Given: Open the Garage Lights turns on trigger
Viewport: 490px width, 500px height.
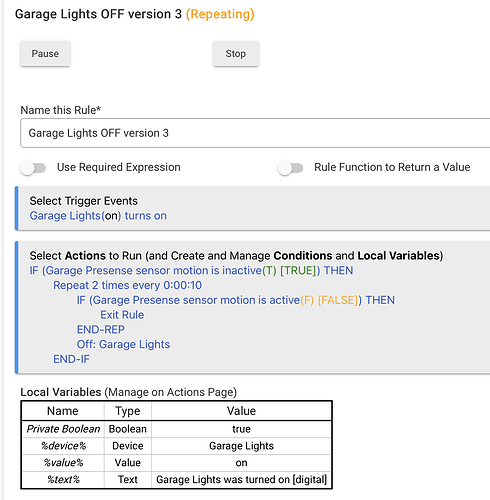Looking at the screenshot, I should pyautogui.click(x=98, y=216).
